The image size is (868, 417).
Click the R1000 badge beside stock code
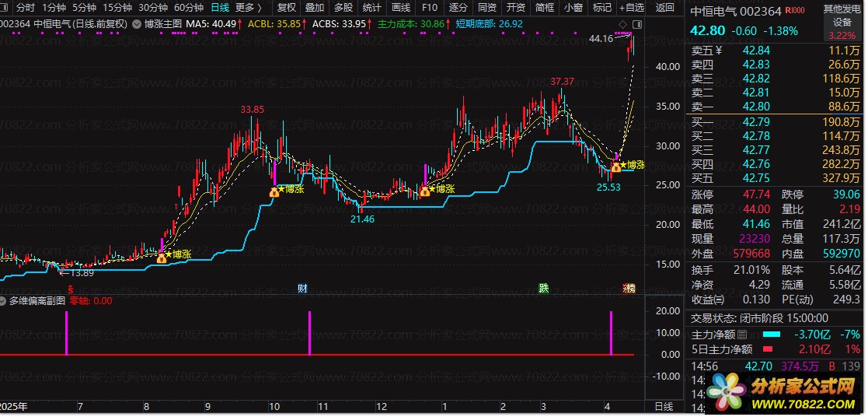tap(796, 11)
